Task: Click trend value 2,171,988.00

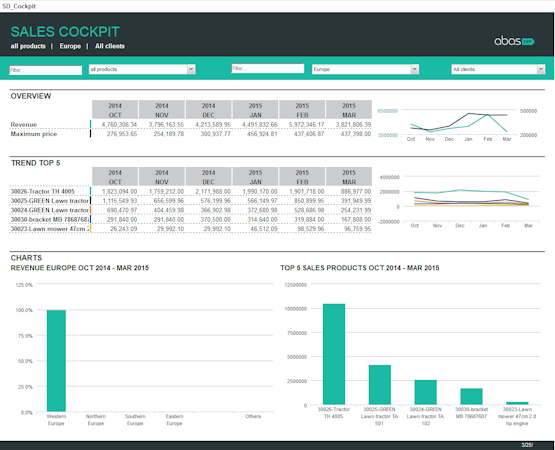Action: (x=213, y=192)
